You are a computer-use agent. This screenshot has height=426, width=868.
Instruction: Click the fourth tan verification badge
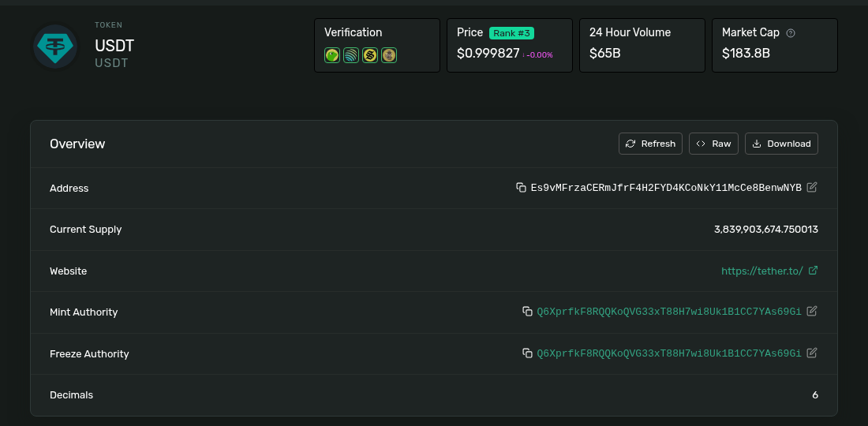tap(389, 55)
